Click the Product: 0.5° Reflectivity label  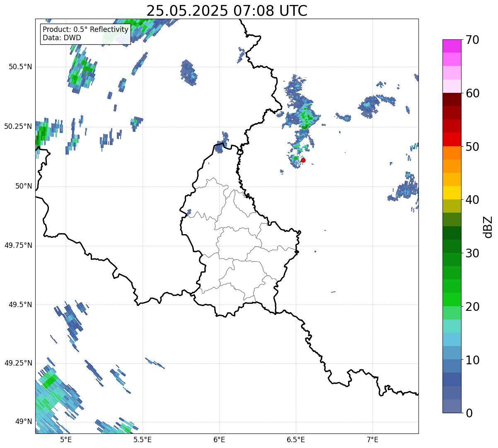pos(85,30)
